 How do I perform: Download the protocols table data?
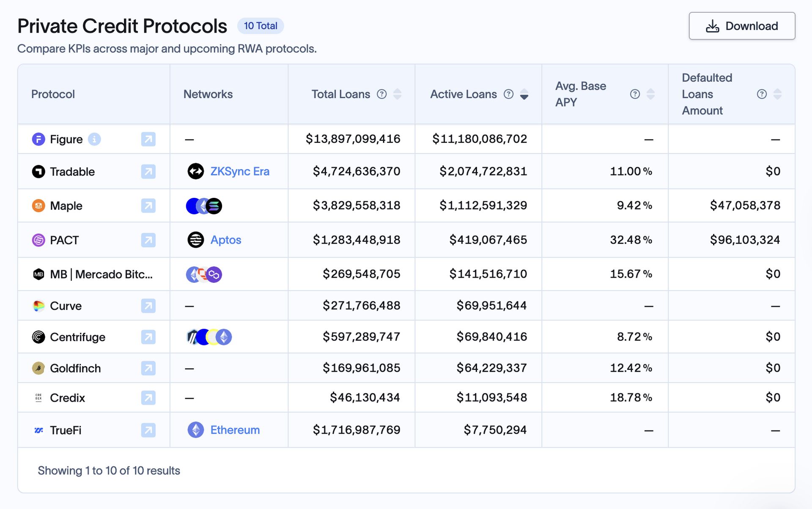(x=741, y=26)
